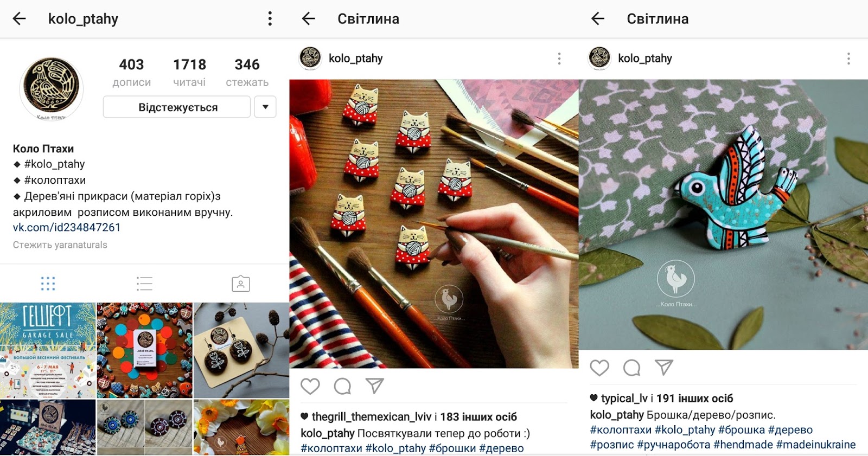Screen dimensions: 868x456
Task: Go back from the middle Світлина screen
Action: 309,19
